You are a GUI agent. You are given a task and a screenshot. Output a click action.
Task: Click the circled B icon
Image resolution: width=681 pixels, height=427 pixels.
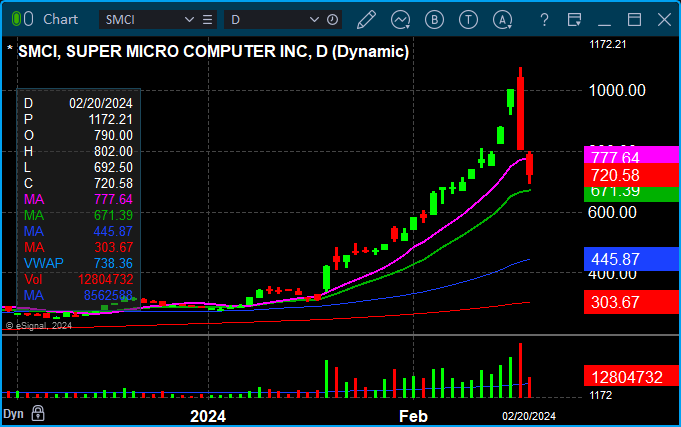click(434, 20)
